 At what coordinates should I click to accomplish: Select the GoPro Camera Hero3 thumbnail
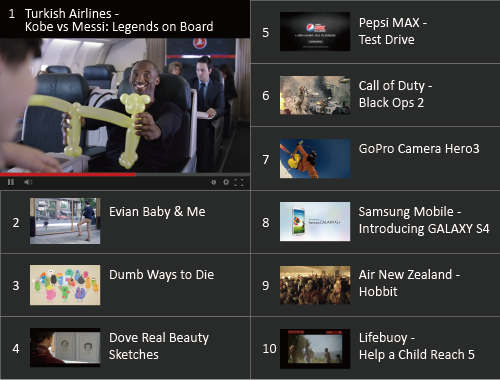click(315, 159)
